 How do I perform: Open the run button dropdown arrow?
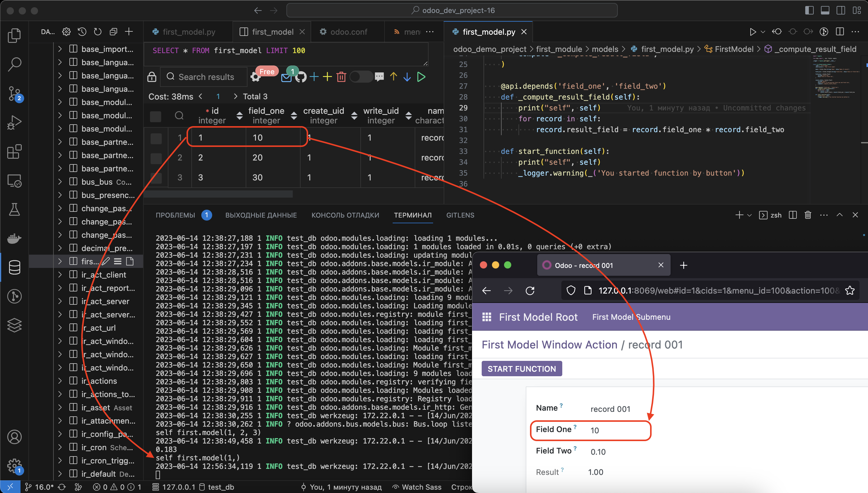point(763,32)
